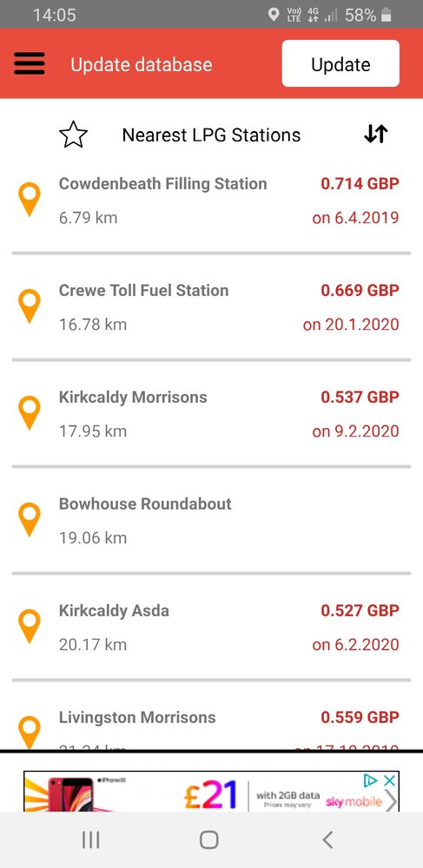
Task: Tap the Bowhouse Roundabout map pin
Action: (x=30, y=520)
